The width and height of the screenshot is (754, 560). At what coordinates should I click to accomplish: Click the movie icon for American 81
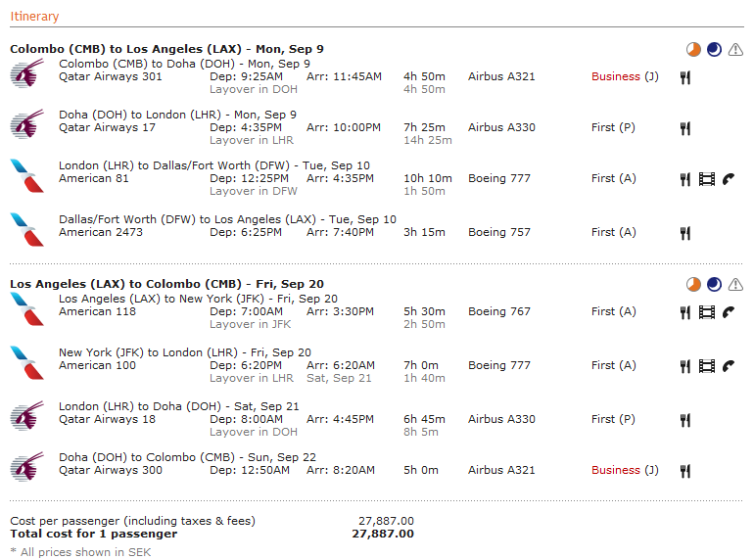click(707, 179)
